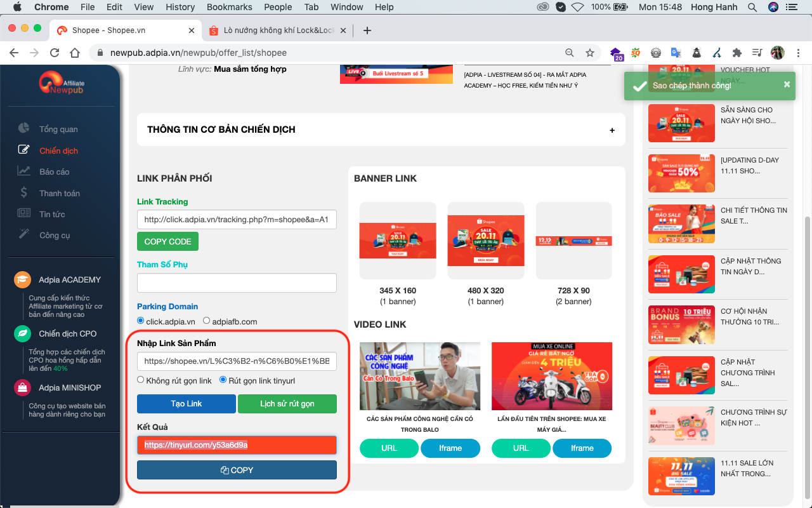Click Iframe under công nghệ video

(450, 448)
